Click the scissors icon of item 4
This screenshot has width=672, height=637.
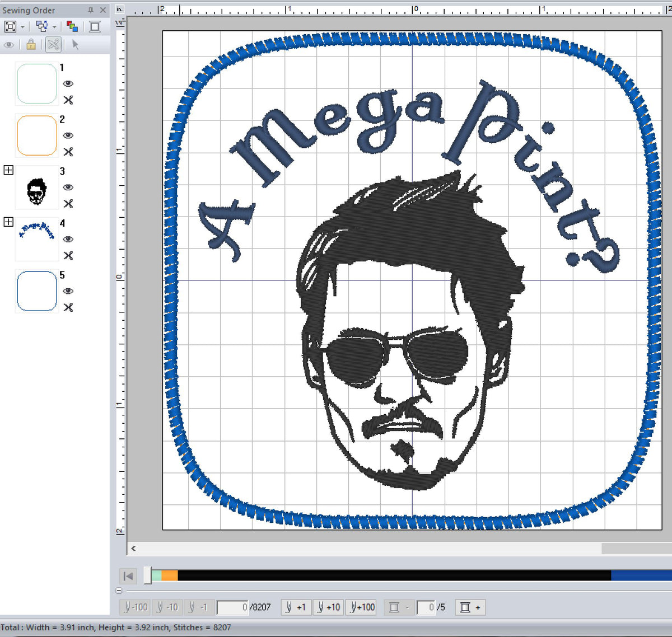[68, 256]
